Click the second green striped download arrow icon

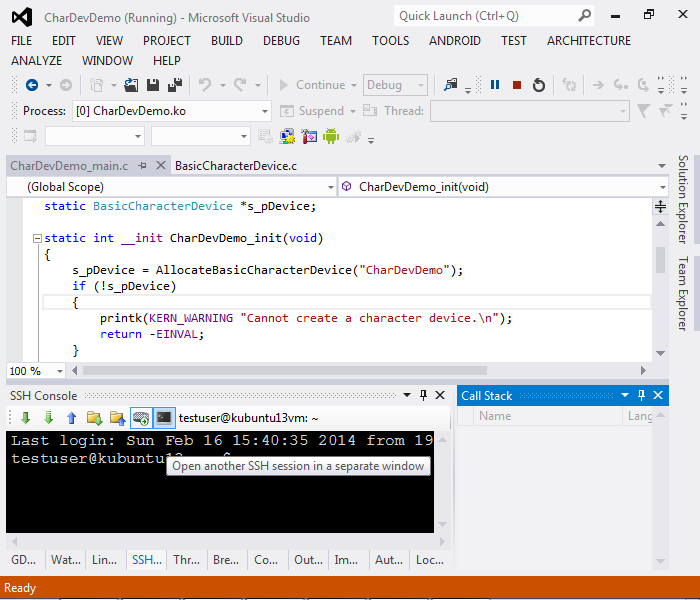[49, 418]
